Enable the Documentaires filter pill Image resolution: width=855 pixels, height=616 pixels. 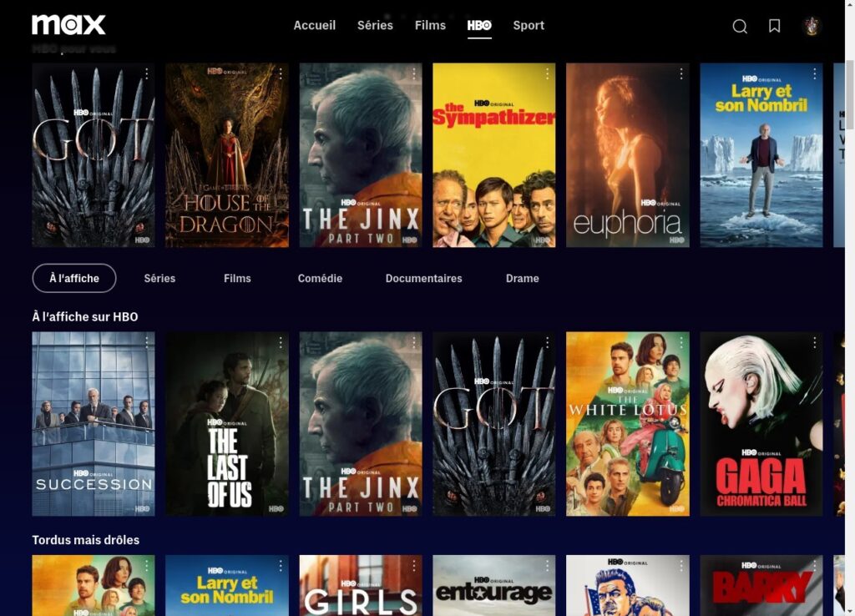(x=423, y=278)
